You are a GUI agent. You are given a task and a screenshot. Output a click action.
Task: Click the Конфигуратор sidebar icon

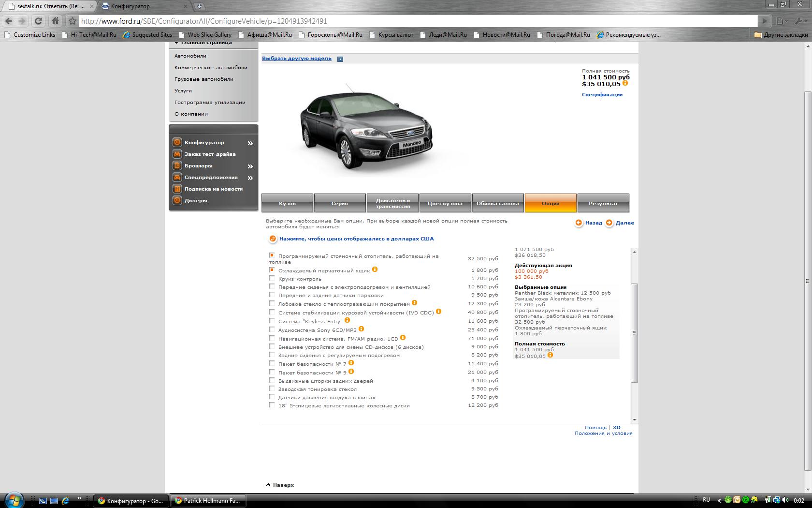pyautogui.click(x=177, y=142)
